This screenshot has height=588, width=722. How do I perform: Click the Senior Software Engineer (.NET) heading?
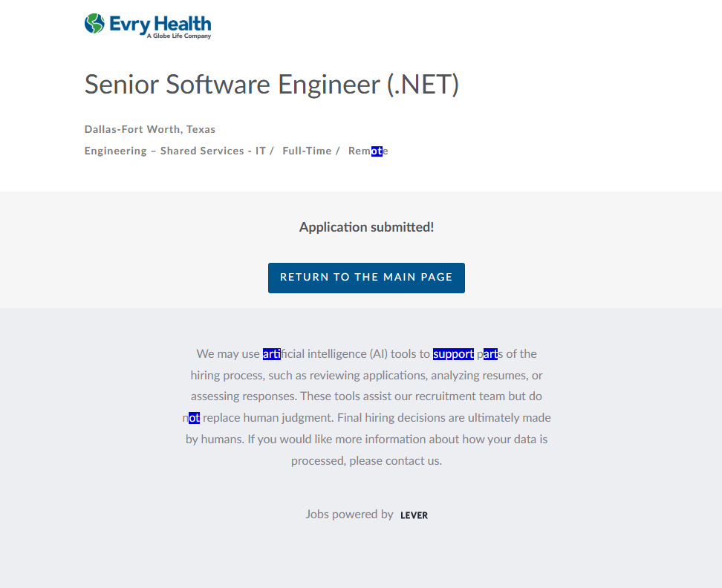click(272, 84)
